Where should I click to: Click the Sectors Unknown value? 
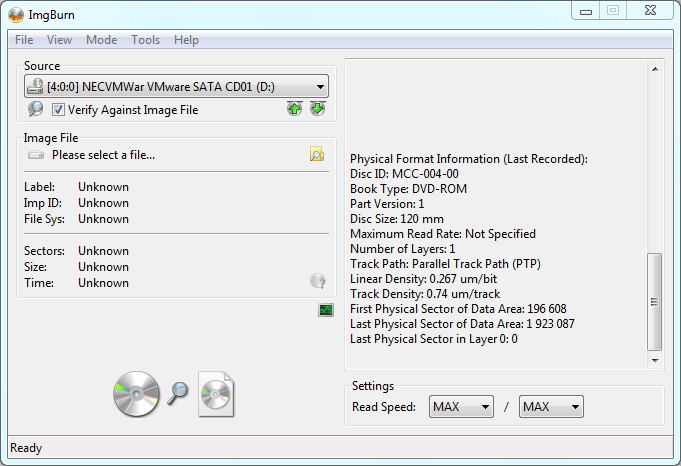tap(103, 251)
